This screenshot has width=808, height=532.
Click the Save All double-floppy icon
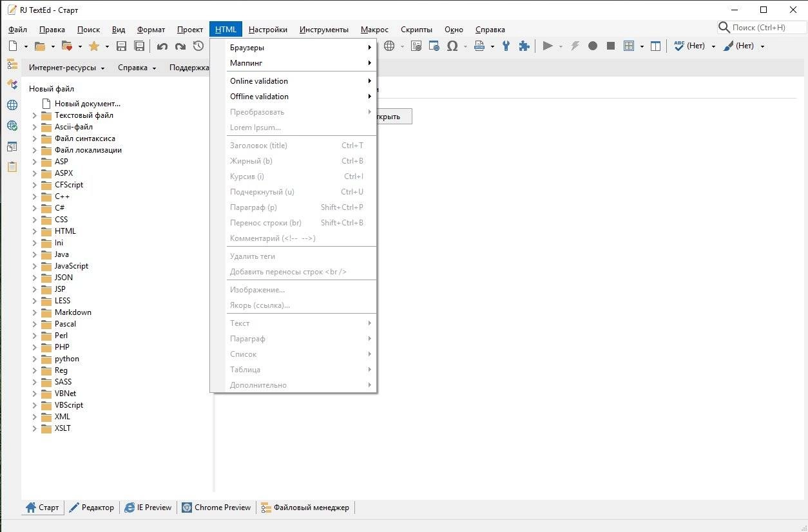[x=139, y=46]
